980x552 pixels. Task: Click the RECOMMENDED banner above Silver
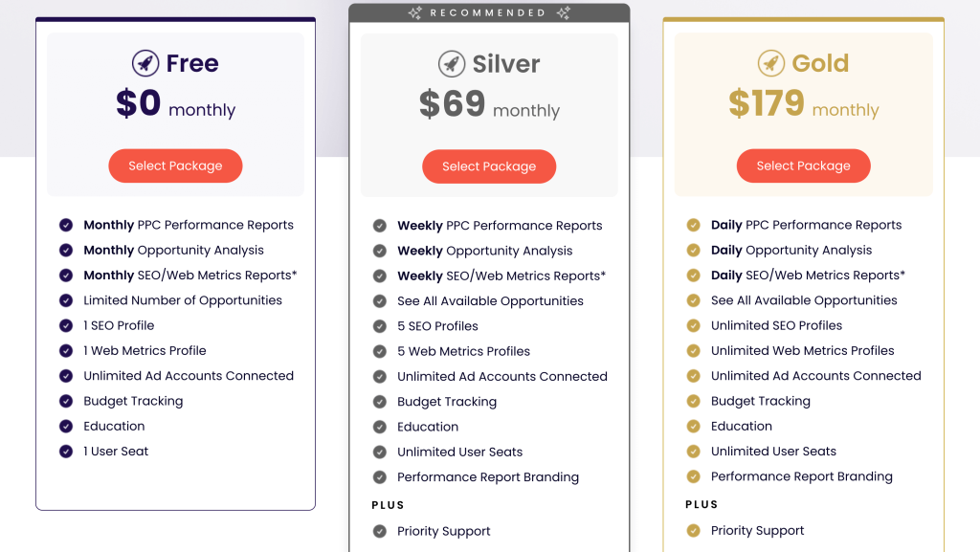tap(489, 12)
